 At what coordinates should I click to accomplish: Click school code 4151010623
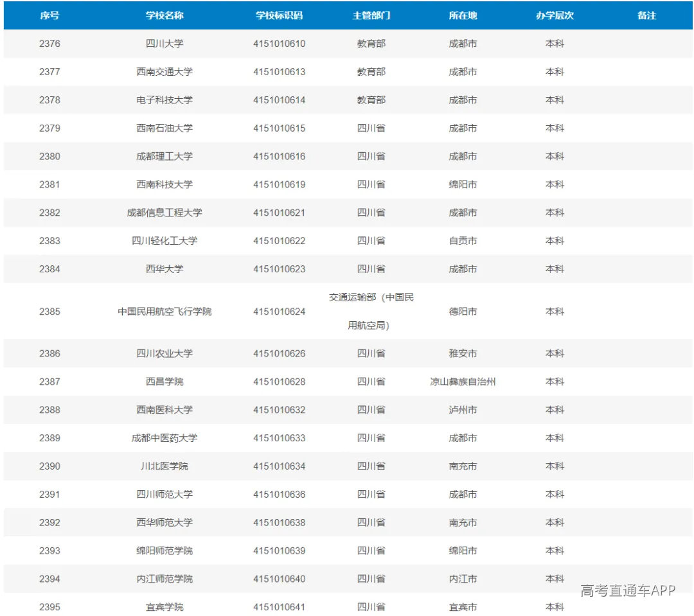click(280, 269)
